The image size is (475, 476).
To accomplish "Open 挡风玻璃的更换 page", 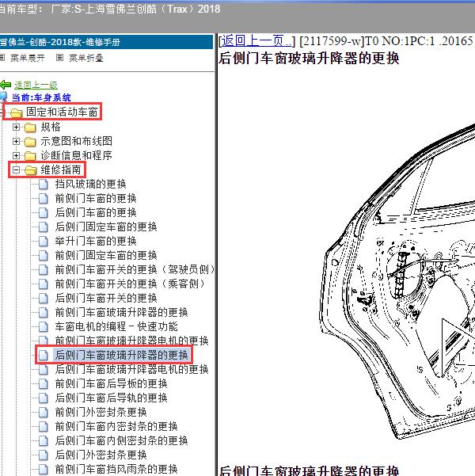I will point(90,185).
